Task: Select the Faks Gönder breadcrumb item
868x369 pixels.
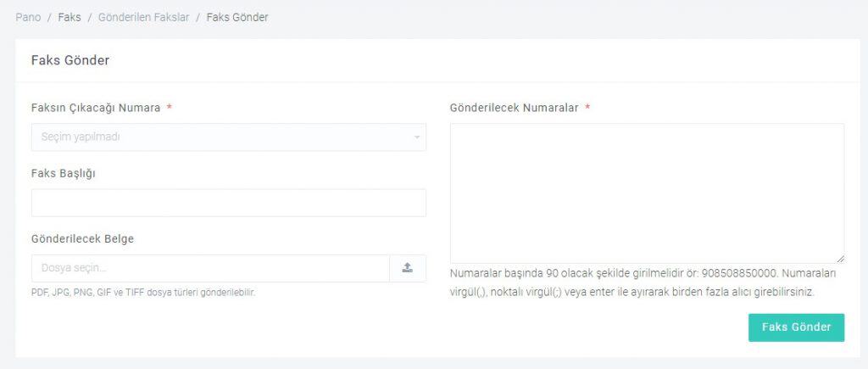Action: [237, 17]
